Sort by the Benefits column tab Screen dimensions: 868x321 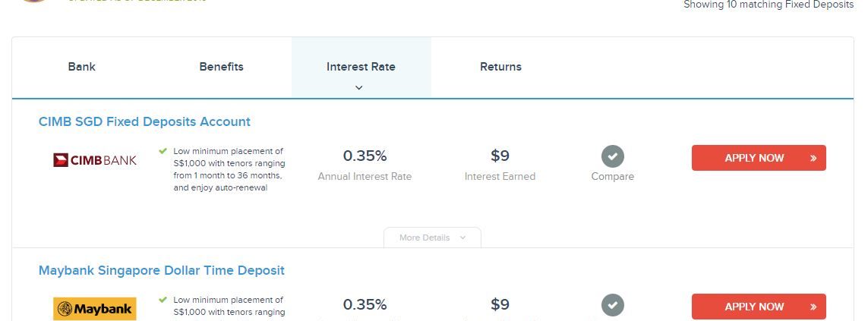(x=221, y=67)
